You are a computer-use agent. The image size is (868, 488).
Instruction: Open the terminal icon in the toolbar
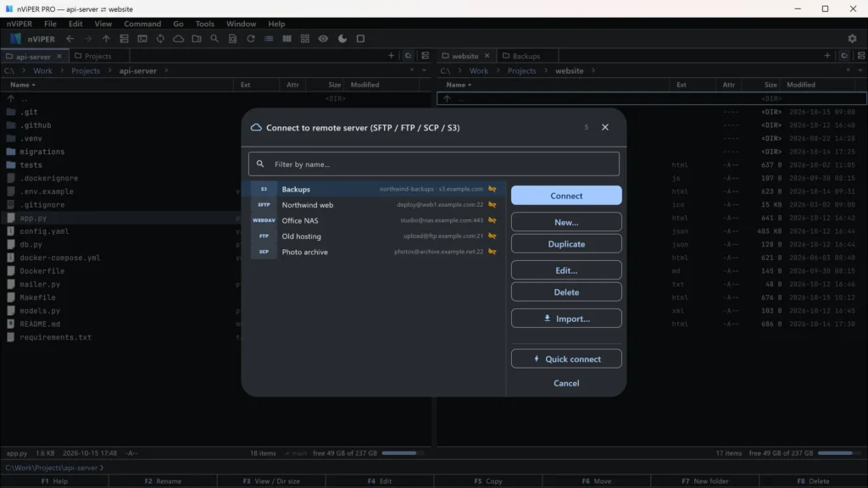[142, 39]
